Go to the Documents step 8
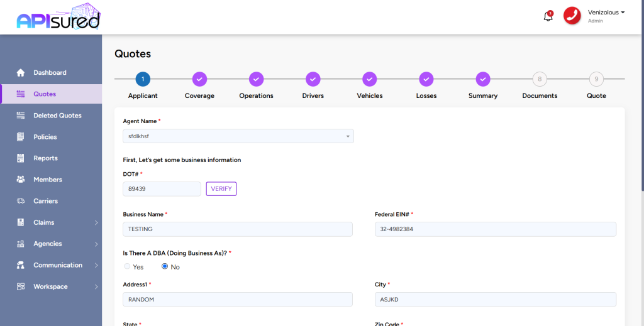This screenshot has height=326, width=644. (540, 79)
